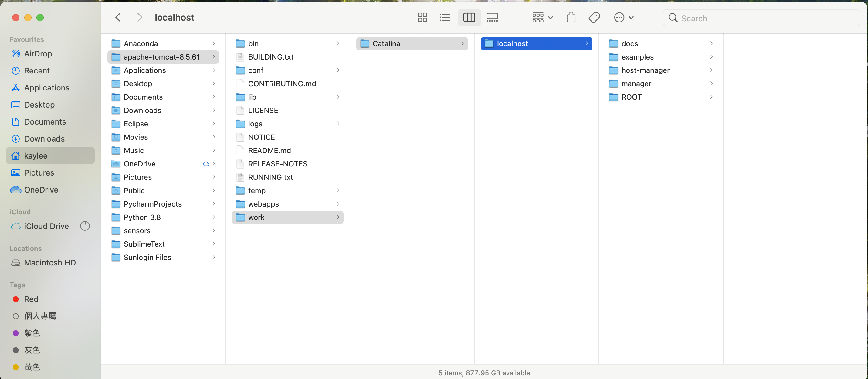Select gallery view icon in toolbar
Viewport: 868px width, 379px height.
tap(492, 18)
